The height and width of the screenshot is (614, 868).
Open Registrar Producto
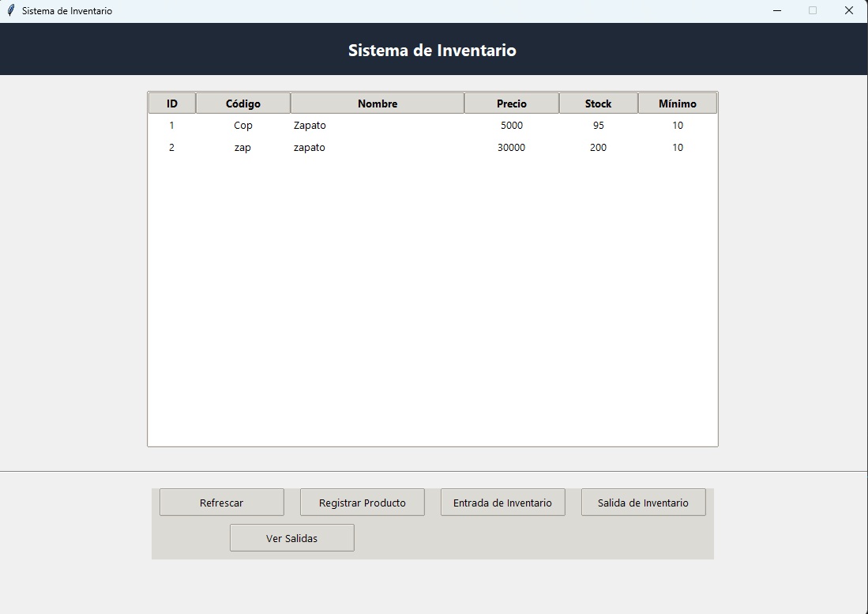tap(362, 502)
